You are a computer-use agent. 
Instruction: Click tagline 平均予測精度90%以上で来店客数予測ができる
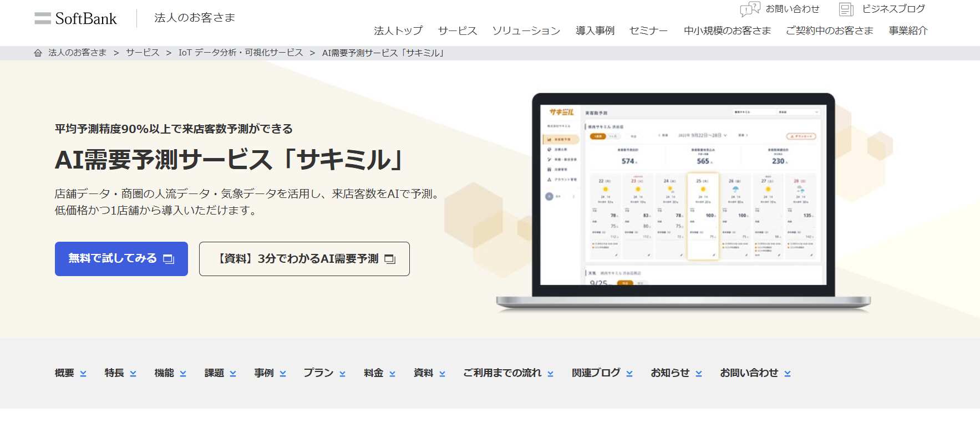point(174,129)
